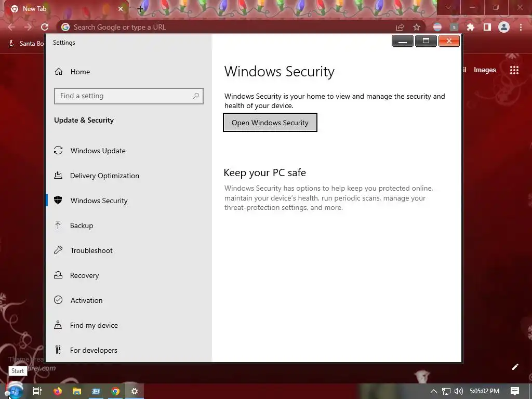Click the Activation checkmark circle icon
The width and height of the screenshot is (532, 399).
click(x=58, y=300)
